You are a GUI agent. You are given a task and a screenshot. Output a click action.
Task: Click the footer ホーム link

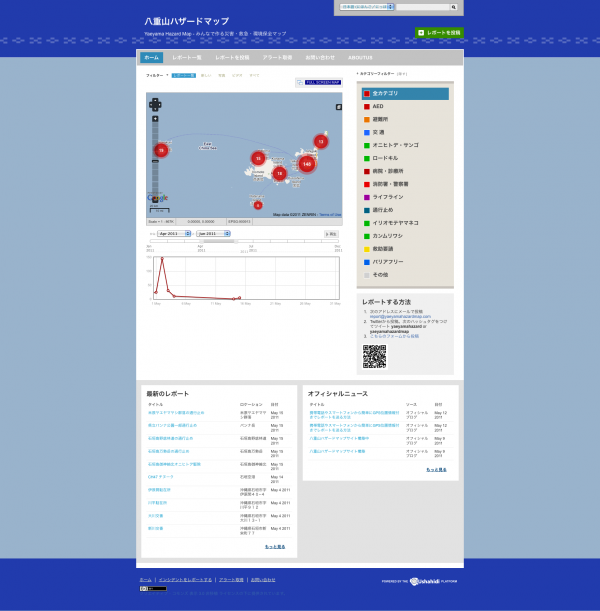145,580
